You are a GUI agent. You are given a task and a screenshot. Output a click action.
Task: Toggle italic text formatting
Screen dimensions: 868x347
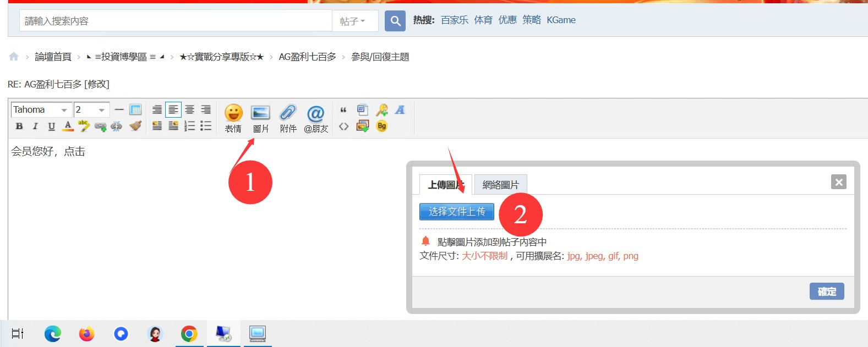pyautogui.click(x=35, y=126)
